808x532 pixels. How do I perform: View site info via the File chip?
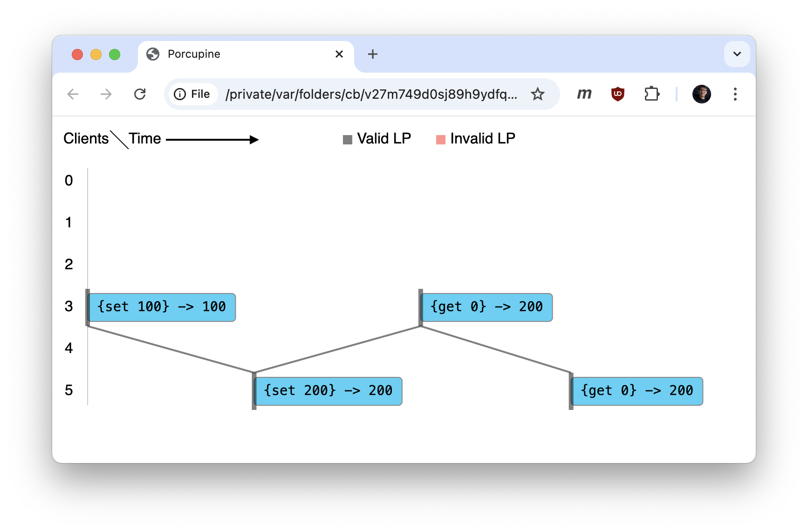pyautogui.click(x=192, y=94)
